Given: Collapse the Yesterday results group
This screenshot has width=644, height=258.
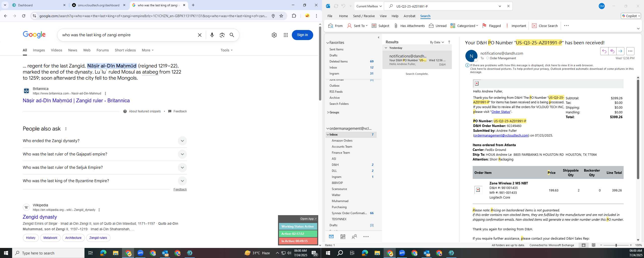Looking at the screenshot, I should click(386, 48).
